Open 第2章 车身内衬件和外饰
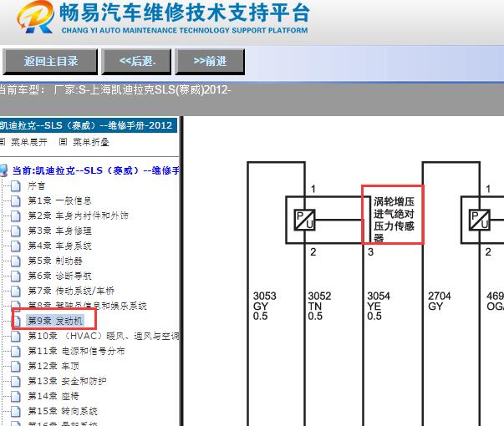 [78, 216]
